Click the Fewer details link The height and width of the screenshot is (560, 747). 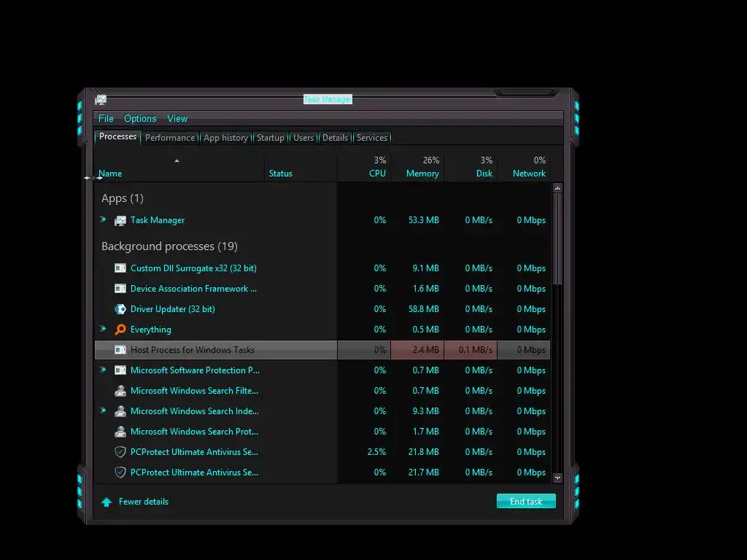(x=144, y=502)
